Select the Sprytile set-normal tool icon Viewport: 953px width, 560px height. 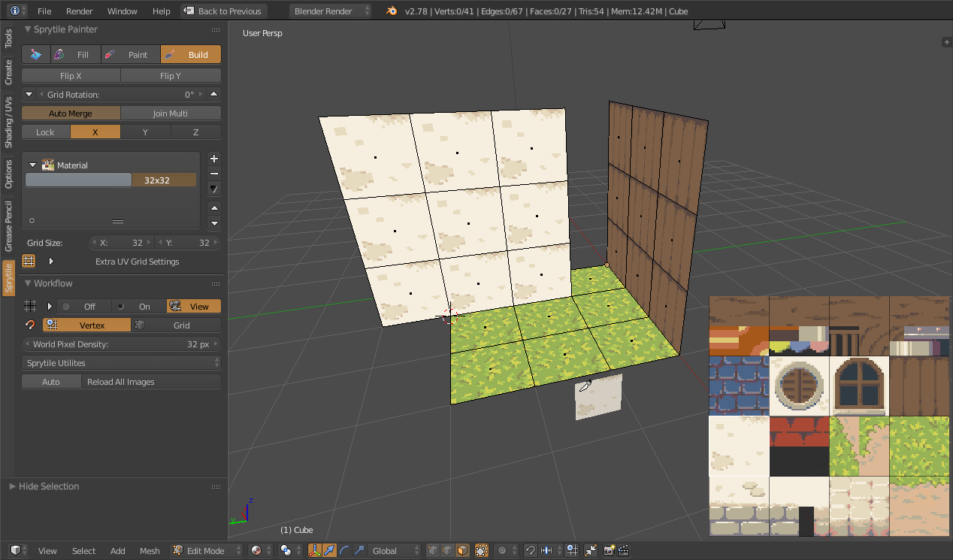coord(36,55)
